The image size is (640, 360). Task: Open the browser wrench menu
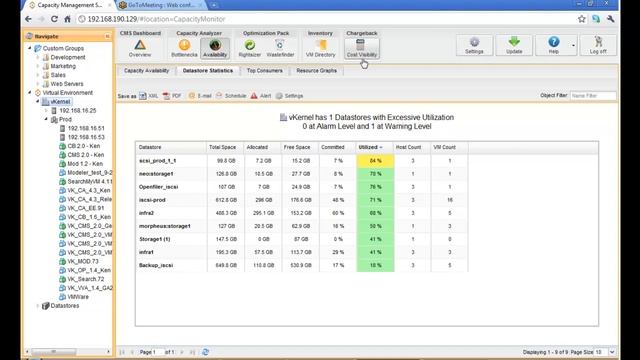tap(611, 19)
